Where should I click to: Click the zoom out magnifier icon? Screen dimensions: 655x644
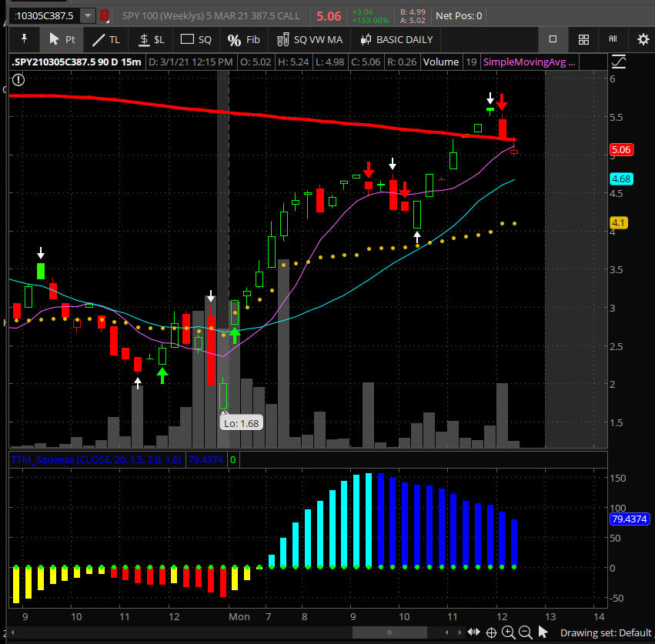[526, 632]
